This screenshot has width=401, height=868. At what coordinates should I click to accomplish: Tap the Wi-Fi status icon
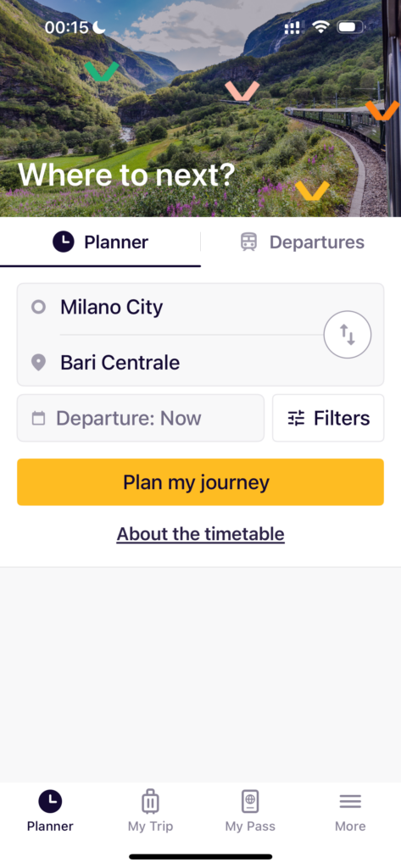[320, 26]
